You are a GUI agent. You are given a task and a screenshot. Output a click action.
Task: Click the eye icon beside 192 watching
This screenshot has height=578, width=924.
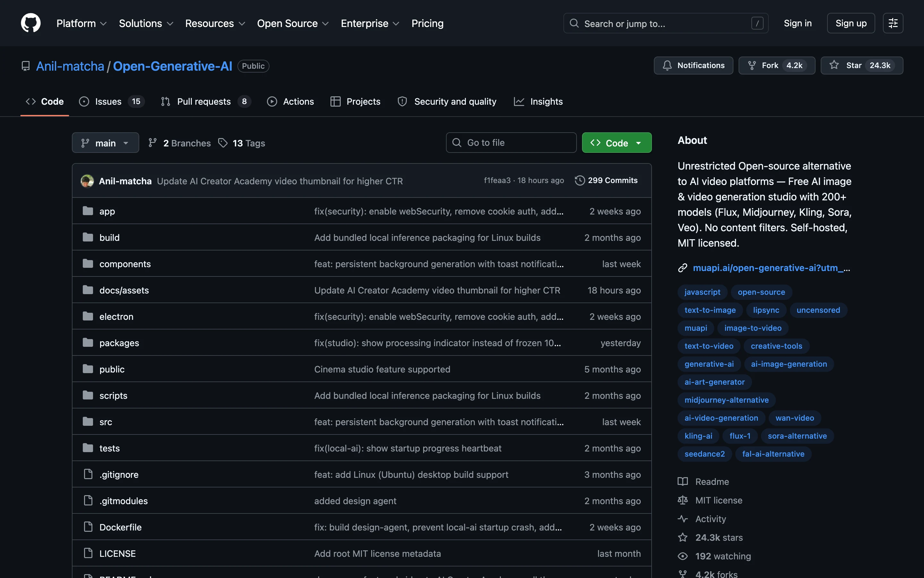[x=683, y=556]
